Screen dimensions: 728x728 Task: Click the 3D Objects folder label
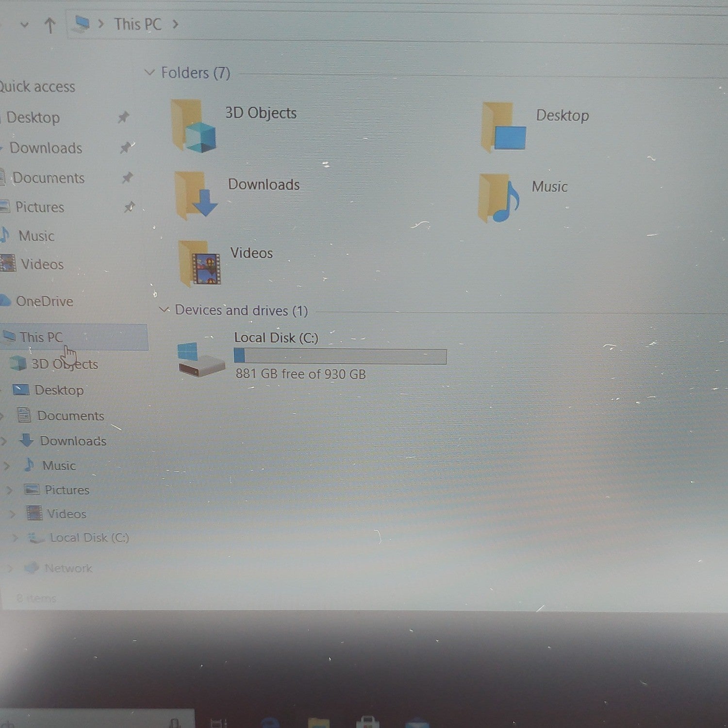click(261, 113)
